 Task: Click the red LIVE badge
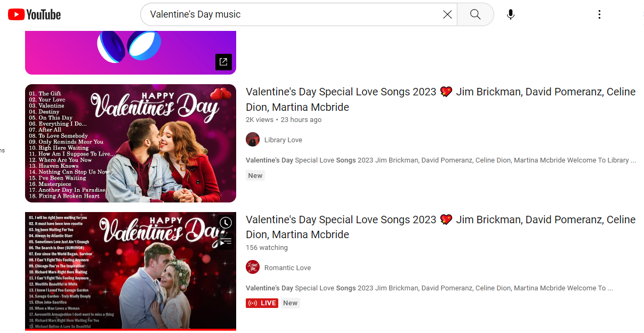coord(262,303)
